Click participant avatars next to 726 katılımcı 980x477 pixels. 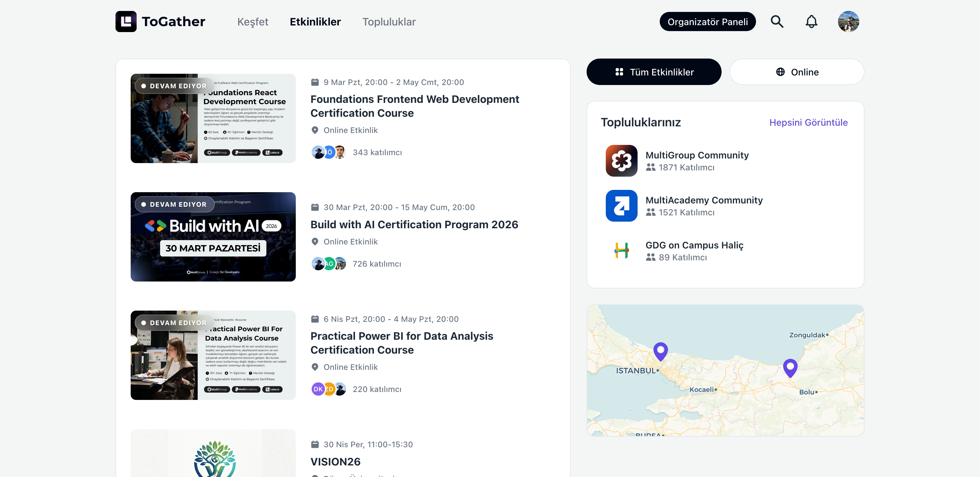(329, 264)
